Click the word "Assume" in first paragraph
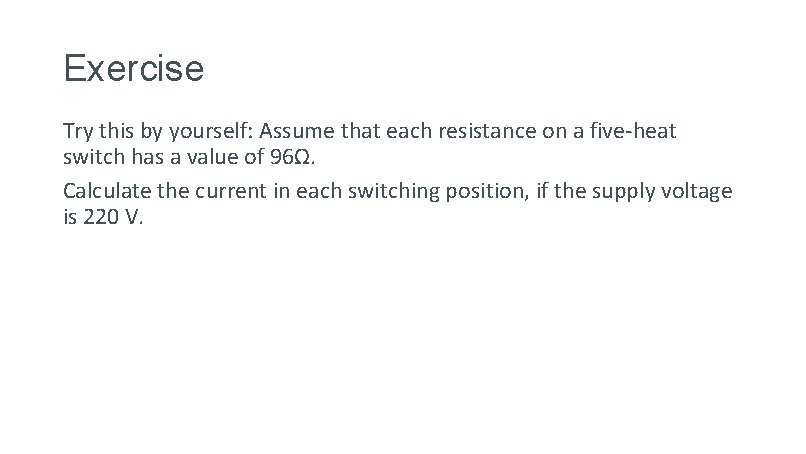Screen dimensions: 806x454 (x=297, y=131)
